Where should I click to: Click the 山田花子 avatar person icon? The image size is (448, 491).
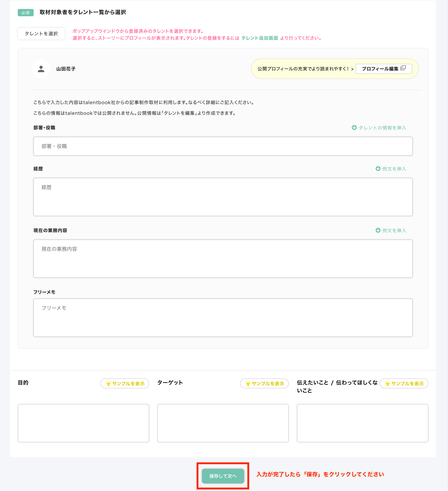pos(41,69)
